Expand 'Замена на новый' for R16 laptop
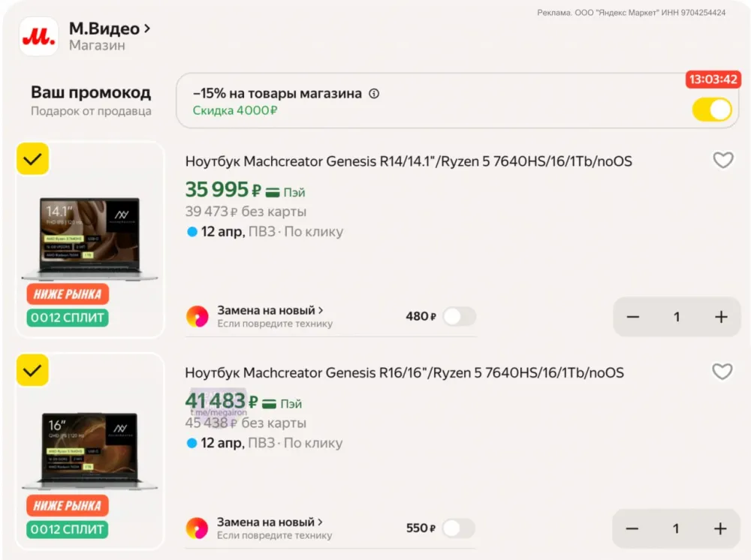 click(x=270, y=522)
